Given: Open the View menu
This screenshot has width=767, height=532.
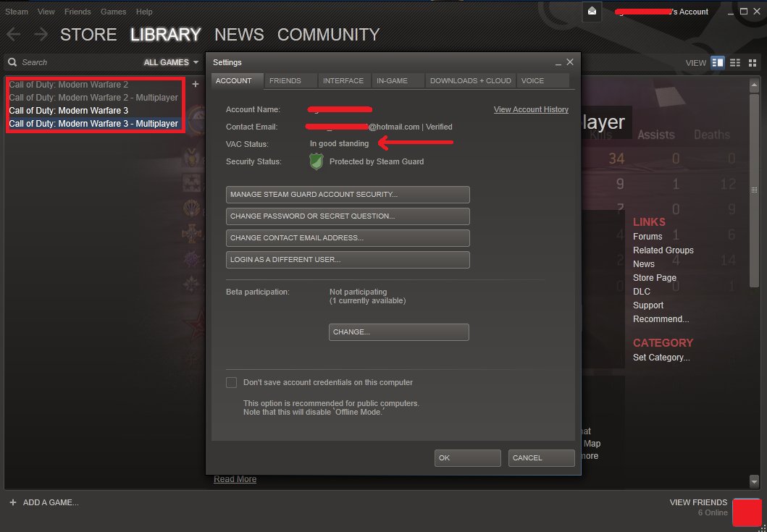Looking at the screenshot, I should [x=46, y=12].
